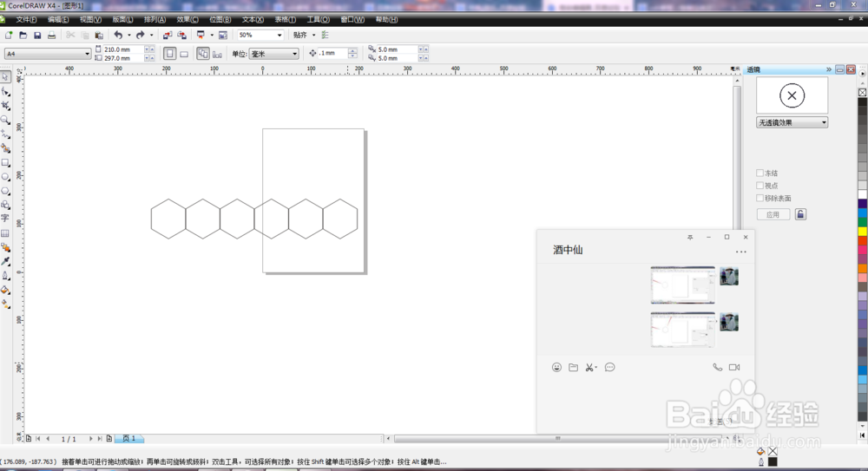868x471 pixels.
Task: Open the 50% zoom level dropdown
Action: pyautogui.click(x=260, y=35)
